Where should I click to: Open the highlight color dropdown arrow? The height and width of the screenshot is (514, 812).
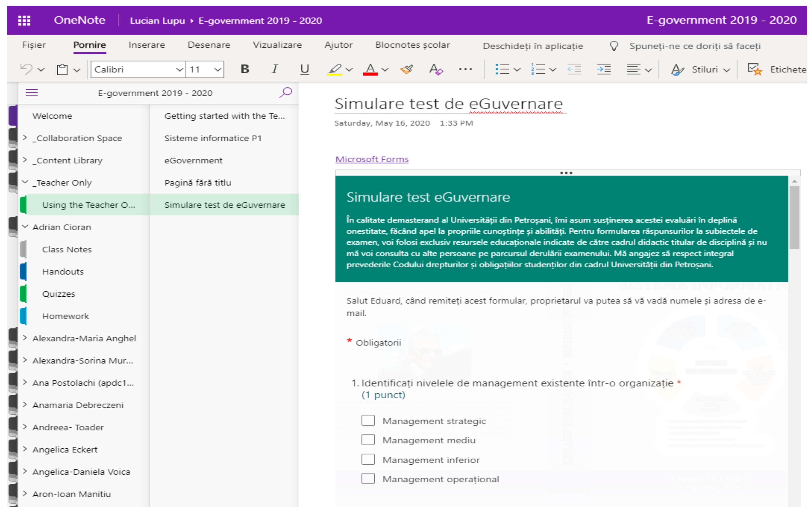pos(349,70)
